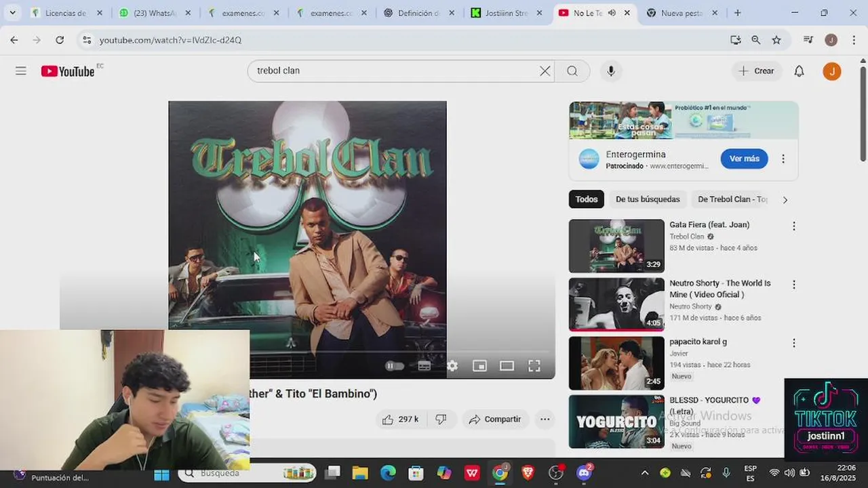Start voice search with the microphone
This screenshot has width=868, height=488.
tap(611, 71)
